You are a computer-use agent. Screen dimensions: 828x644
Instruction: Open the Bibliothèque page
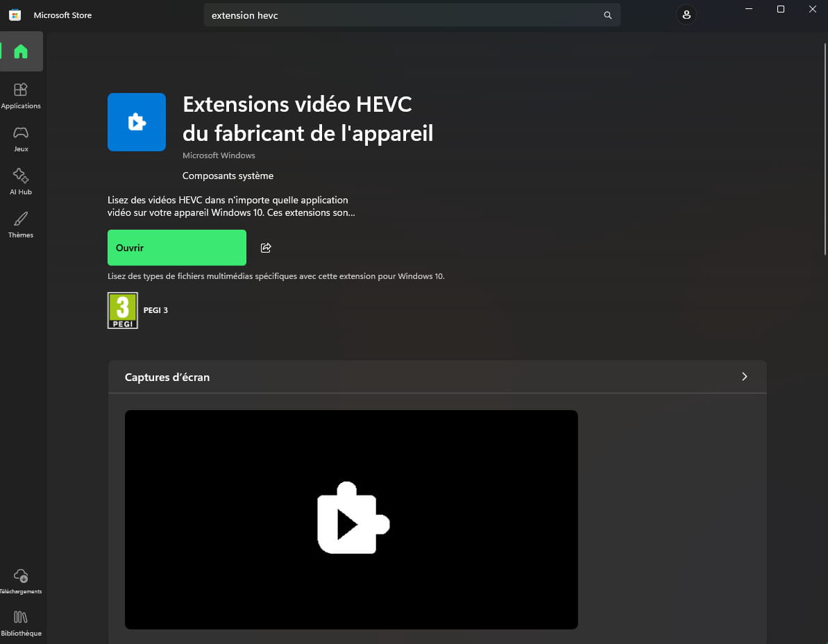click(21, 623)
